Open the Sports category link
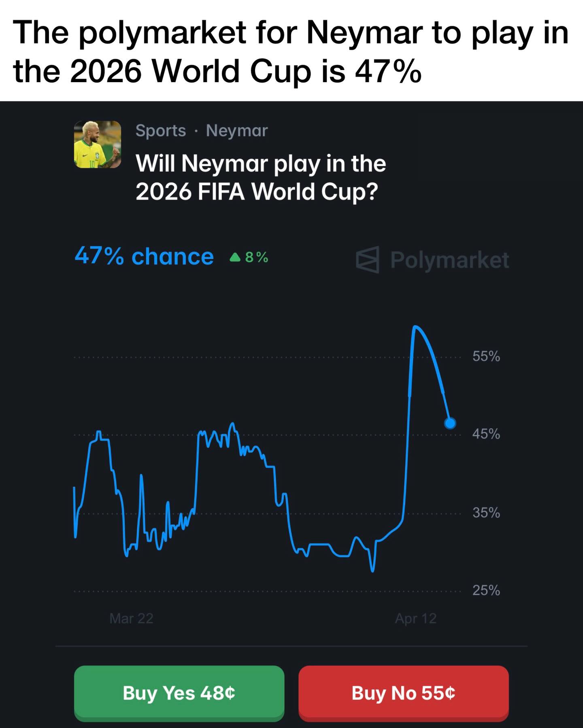The image size is (583, 728). coord(160,131)
